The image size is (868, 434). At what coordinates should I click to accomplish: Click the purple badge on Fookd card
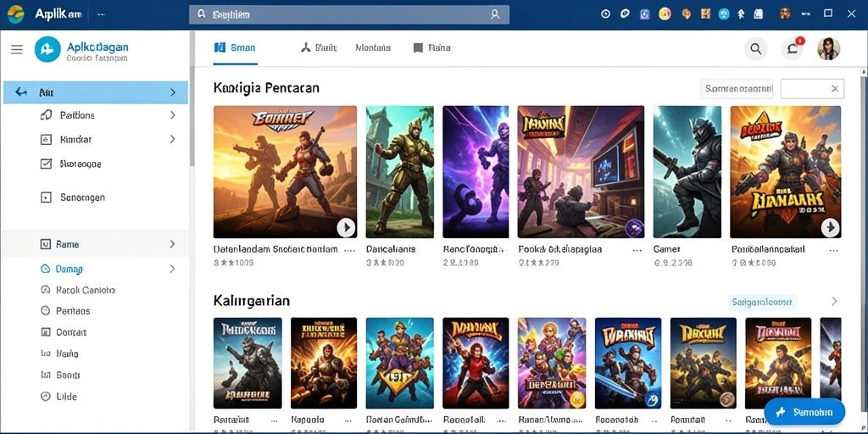pos(634,227)
